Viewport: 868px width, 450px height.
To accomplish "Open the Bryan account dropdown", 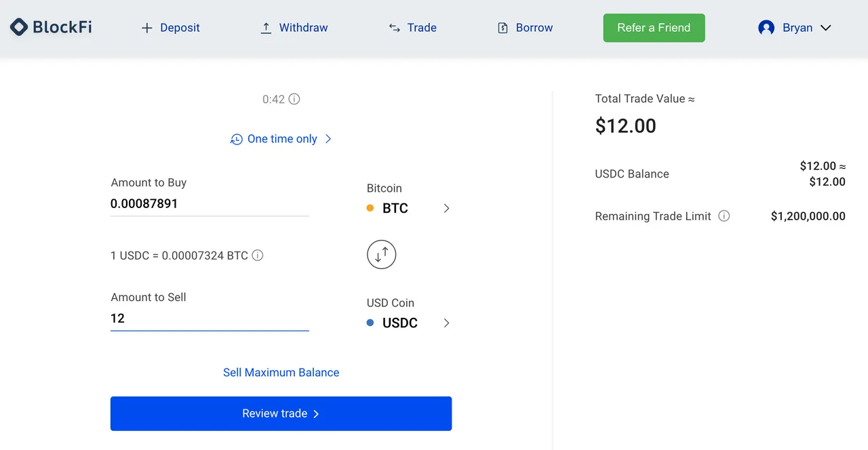I will tap(795, 28).
